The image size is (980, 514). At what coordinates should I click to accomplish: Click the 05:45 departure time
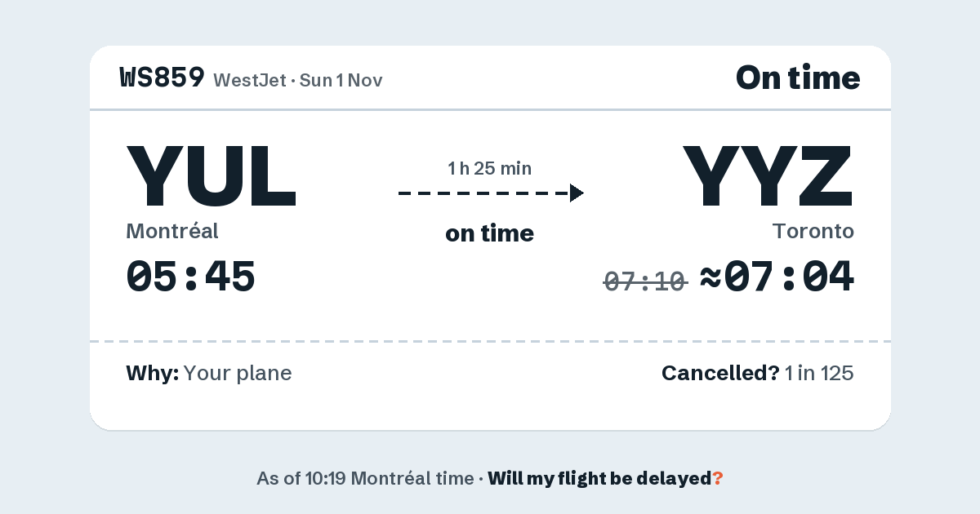pyautogui.click(x=190, y=277)
